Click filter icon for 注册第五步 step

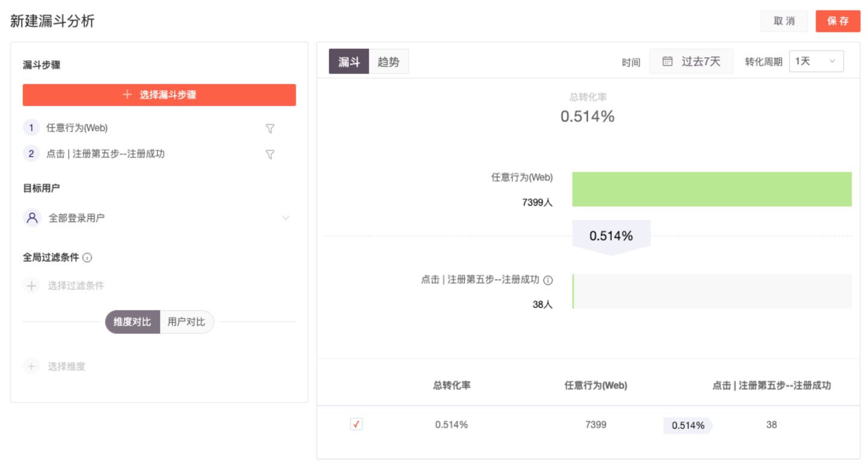click(270, 154)
